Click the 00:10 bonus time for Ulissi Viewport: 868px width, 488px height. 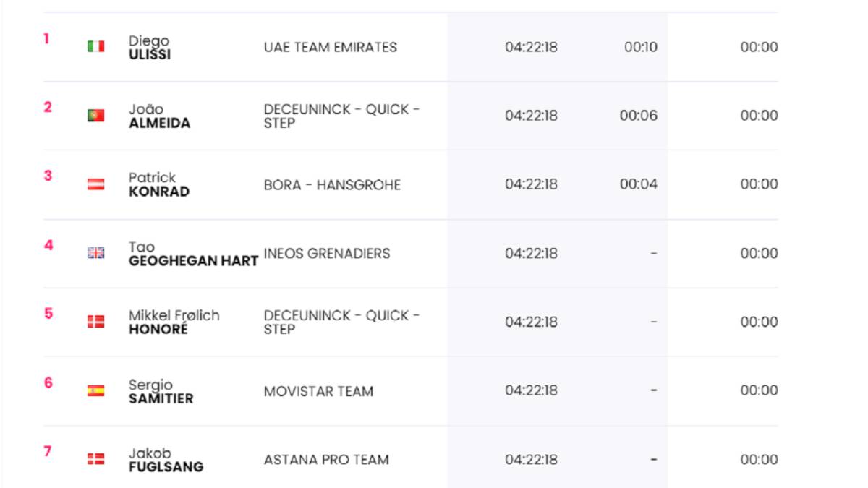[641, 47]
